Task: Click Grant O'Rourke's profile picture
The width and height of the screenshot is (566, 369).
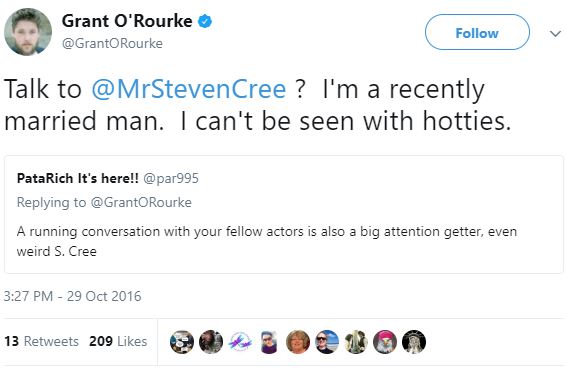Action: pyautogui.click(x=28, y=32)
